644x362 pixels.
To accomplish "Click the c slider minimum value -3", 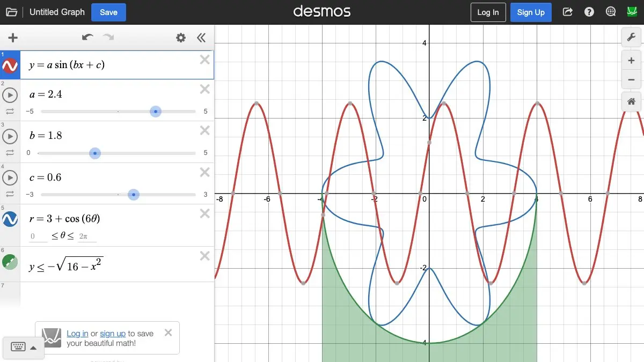I will (30, 195).
